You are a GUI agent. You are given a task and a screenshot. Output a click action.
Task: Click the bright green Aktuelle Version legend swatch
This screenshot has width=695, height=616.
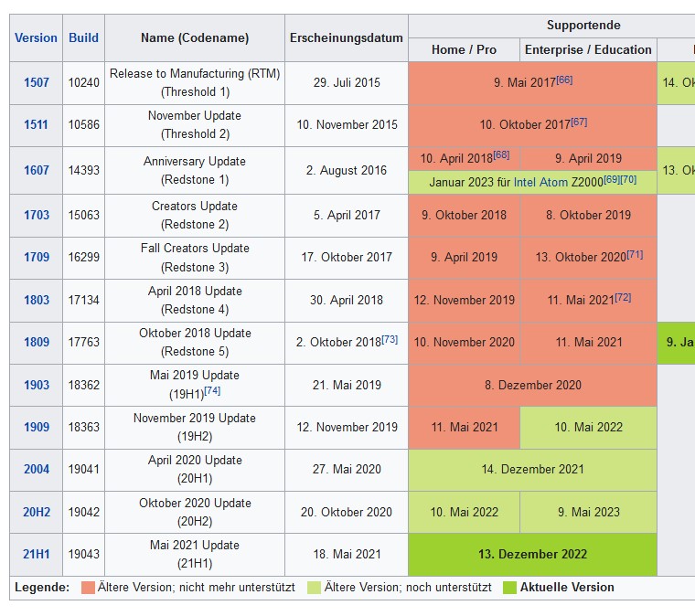click(x=509, y=588)
